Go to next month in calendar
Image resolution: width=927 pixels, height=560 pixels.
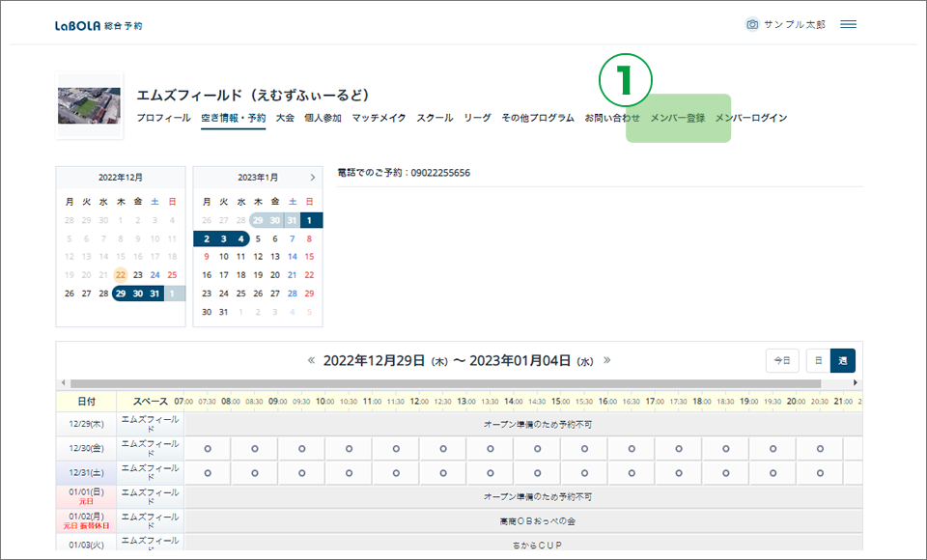[312, 178]
